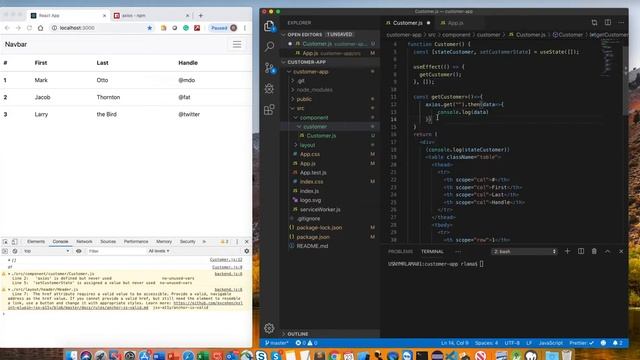Image resolution: width=640 pixels, height=360 pixels.
Task: Open serviceWorker.js in the explorer
Action: tap(330, 209)
